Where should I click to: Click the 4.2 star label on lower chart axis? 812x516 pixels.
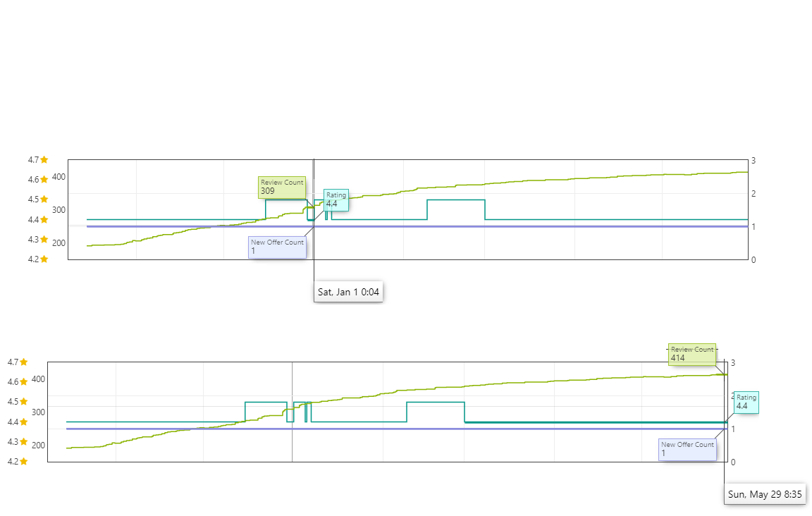pos(18,461)
